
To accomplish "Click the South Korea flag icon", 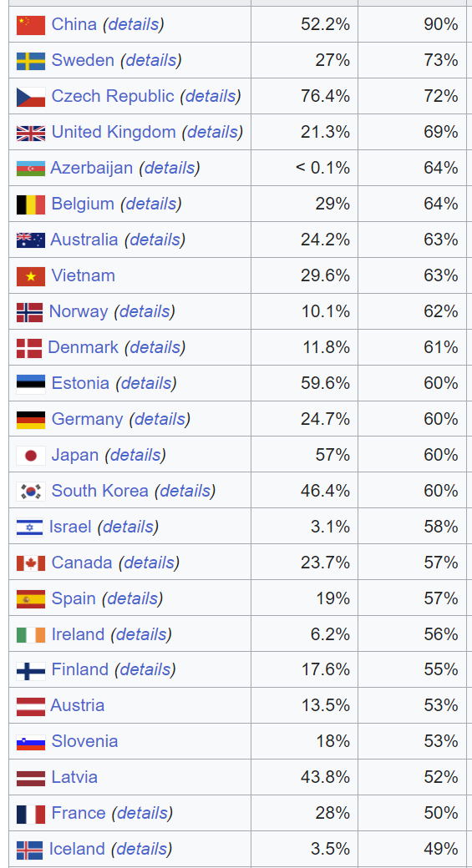I will (x=30, y=492).
